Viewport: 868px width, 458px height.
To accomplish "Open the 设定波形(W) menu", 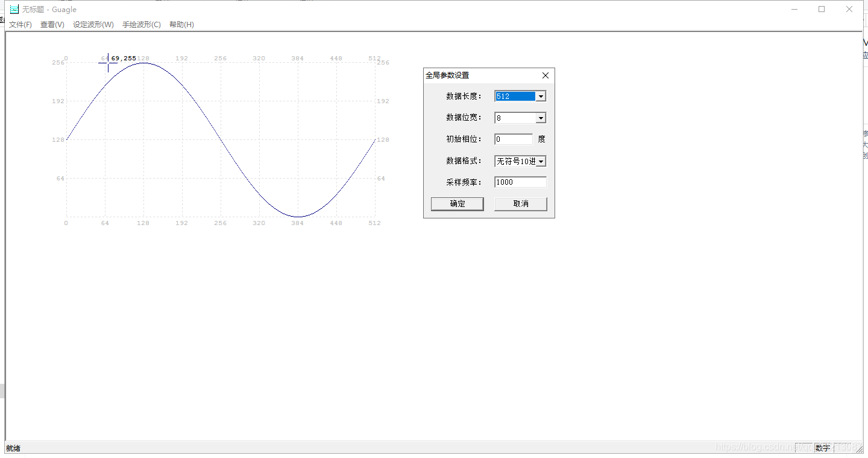I will coord(93,25).
